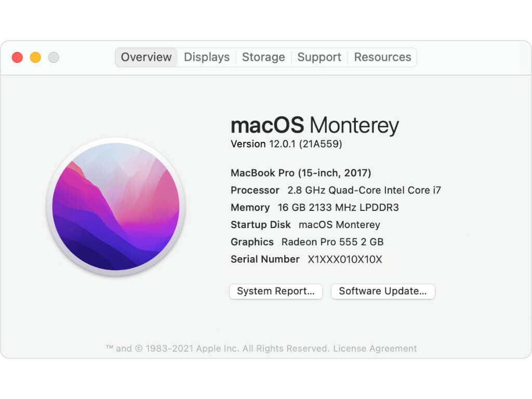Open the License Agreement link

click(375, 349)
